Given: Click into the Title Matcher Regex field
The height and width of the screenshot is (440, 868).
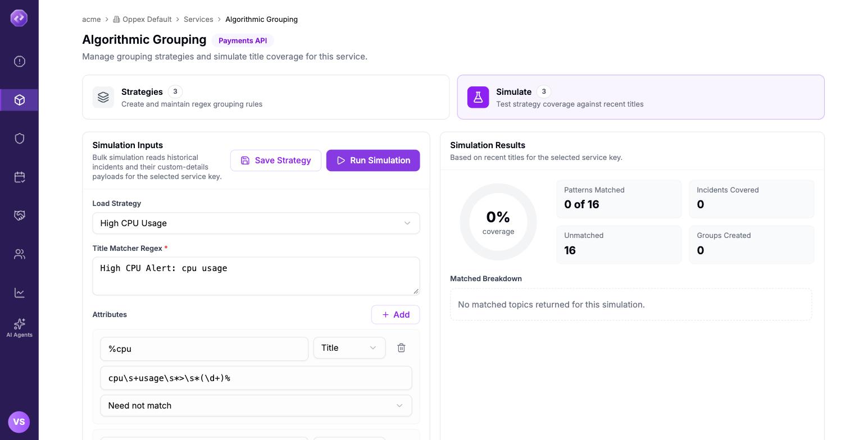Looking at the screenshot, I should (x=256, y=276).
